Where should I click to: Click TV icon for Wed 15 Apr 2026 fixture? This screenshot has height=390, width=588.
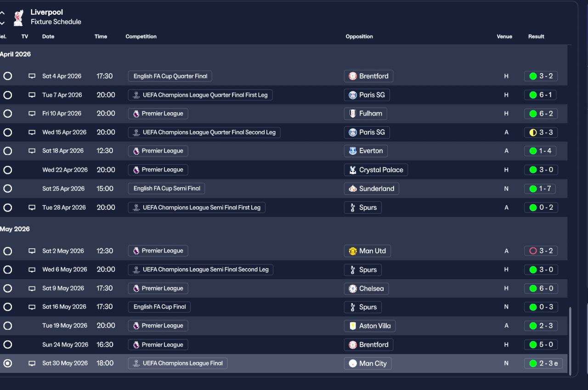32,132
